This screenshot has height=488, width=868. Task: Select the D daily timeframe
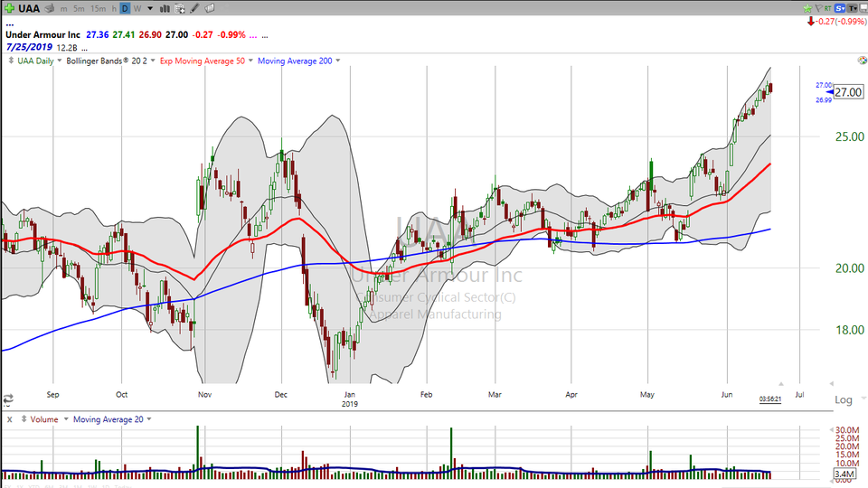click(x=125, y=8)
